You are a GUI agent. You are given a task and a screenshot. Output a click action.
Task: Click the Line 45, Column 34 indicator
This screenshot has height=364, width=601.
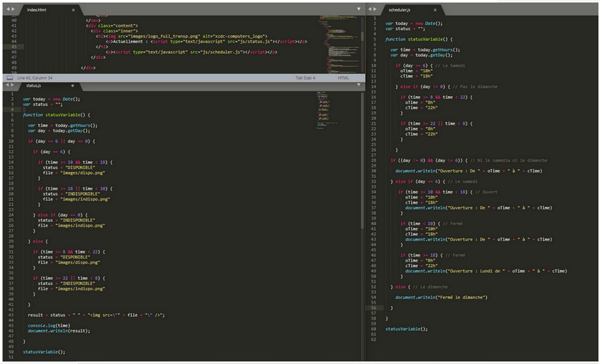coord(35,78)
